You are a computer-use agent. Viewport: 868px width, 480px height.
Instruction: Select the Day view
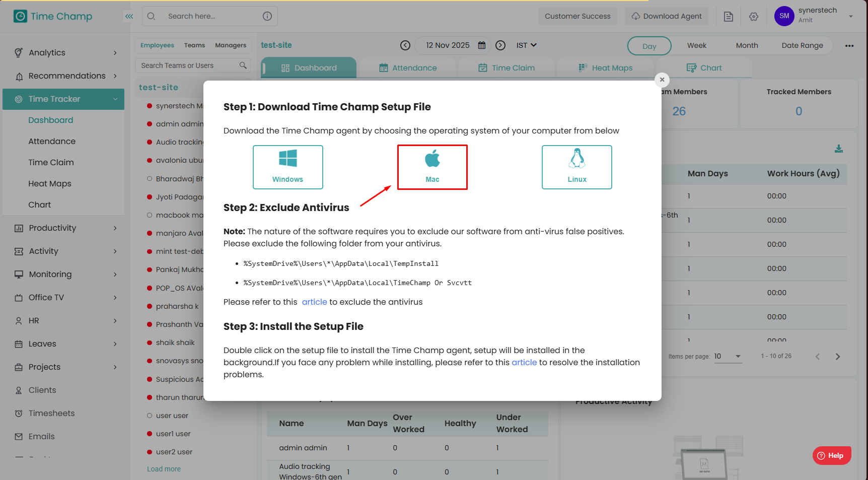[649, 46]
